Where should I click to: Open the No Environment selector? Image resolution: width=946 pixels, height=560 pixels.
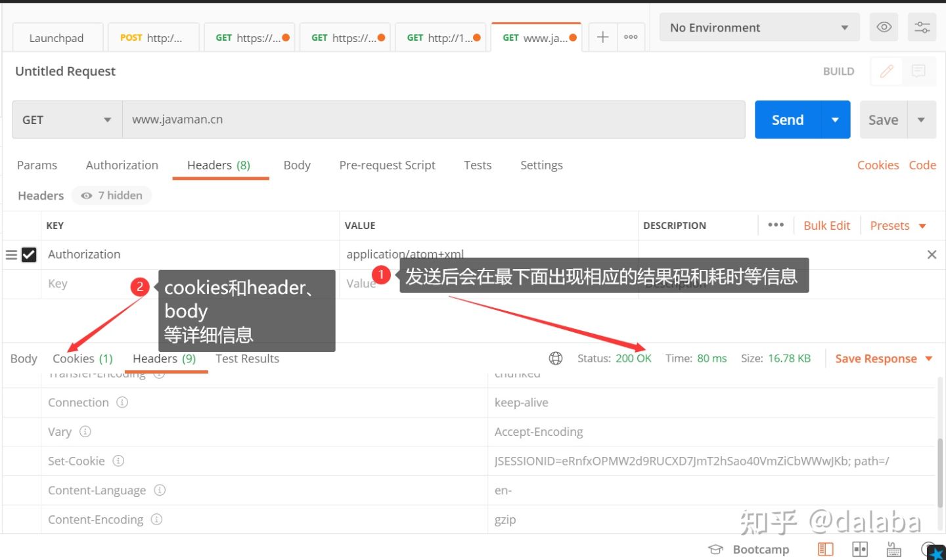click(759, 28)
